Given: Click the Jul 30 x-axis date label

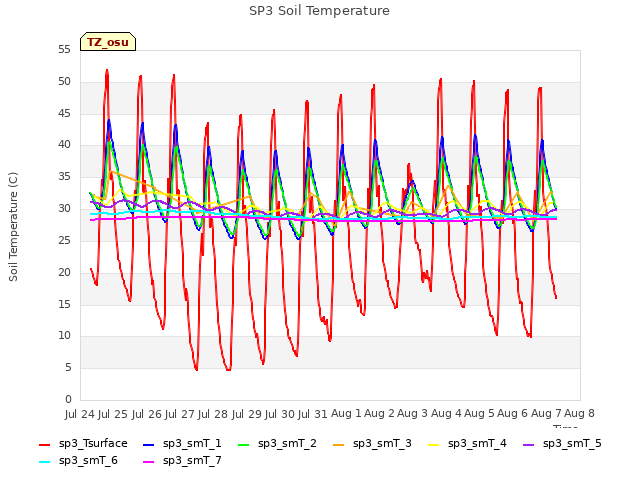Looking at the screenshot, I should pos(280,414).
